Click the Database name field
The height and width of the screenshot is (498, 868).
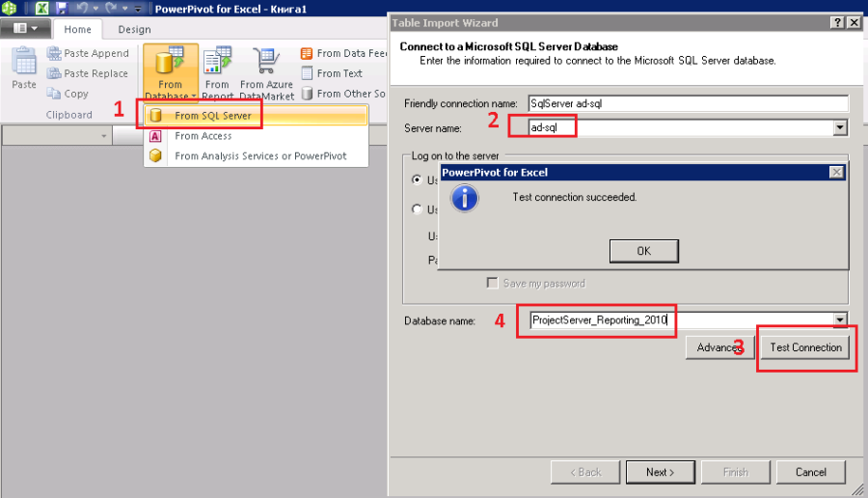(x=682, y=320)
